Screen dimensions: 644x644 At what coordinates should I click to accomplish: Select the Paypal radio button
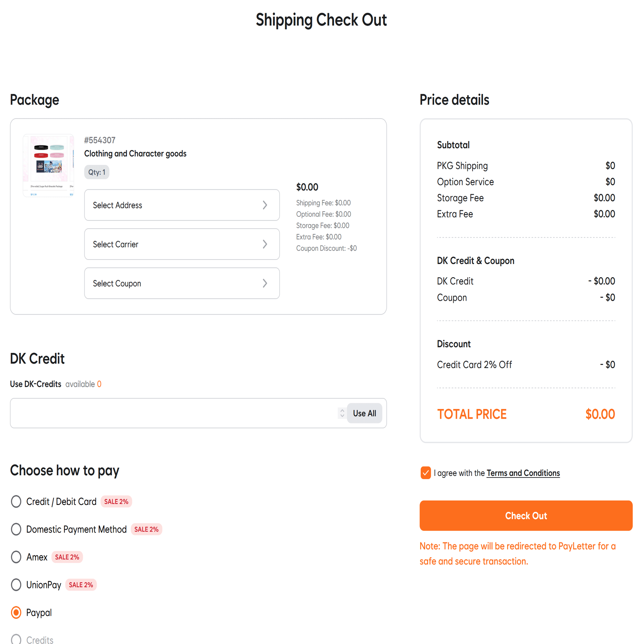point(16,612)
